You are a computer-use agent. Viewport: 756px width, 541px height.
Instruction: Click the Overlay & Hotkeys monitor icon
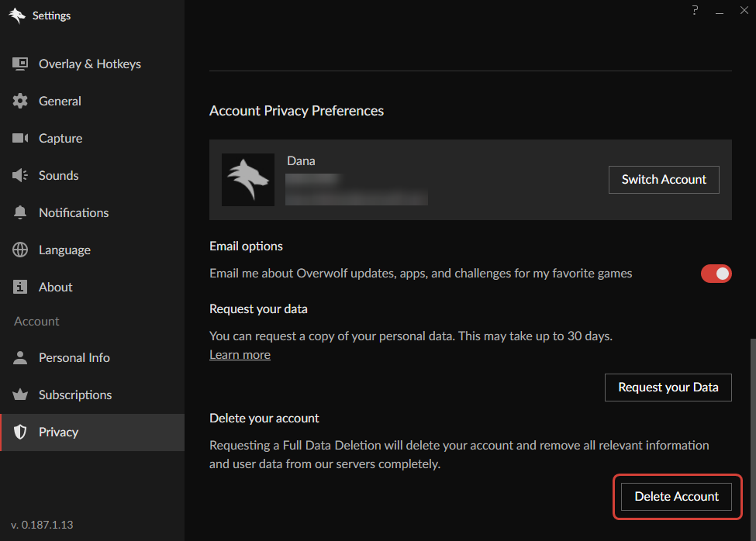click(19, 64)
